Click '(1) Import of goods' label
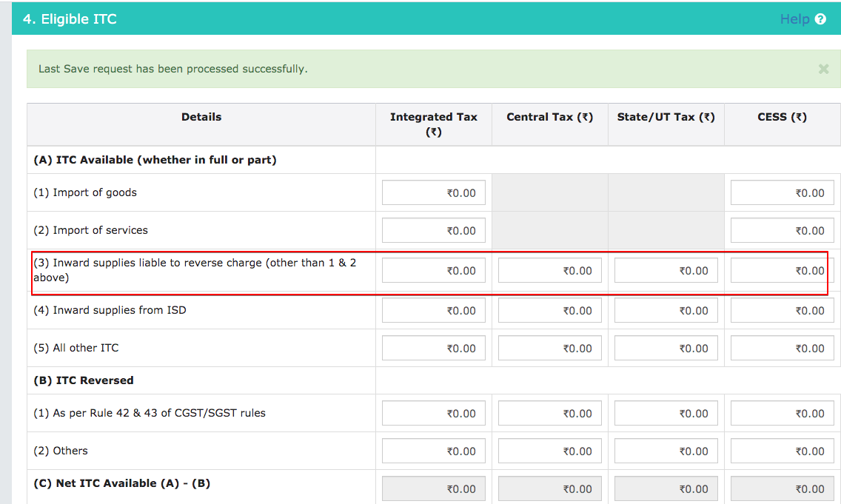This screenshot has width=841, height=504. [x=85, y=192]
